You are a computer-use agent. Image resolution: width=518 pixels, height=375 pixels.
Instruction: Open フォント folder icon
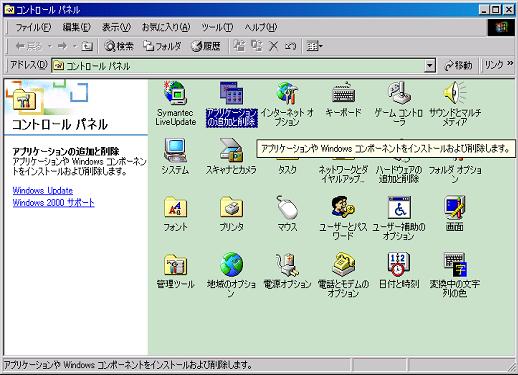[175, 207]
